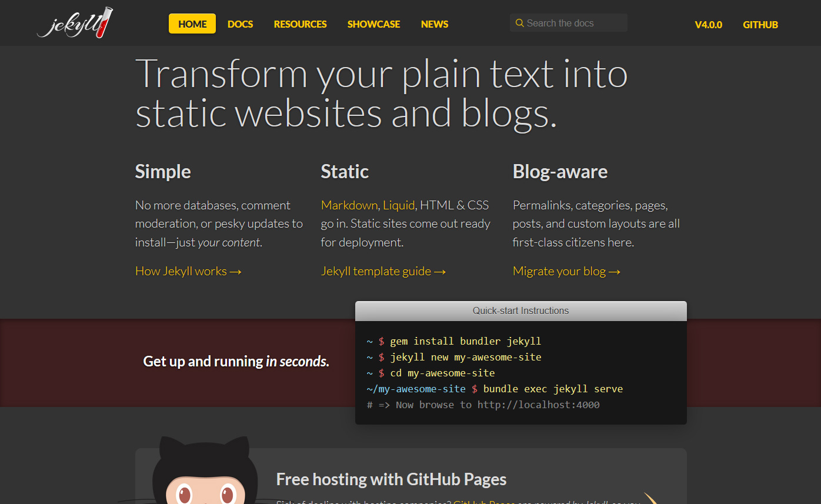821x504 pixels.
Task: Follow the How Jekyll works link
Action: pyautogui.click(x=188, y=271)
